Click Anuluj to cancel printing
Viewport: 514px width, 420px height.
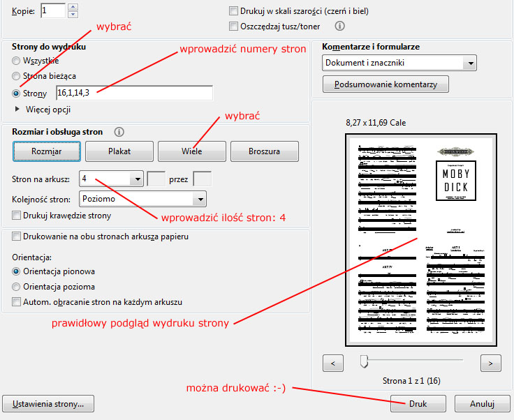tap(482, 404)
